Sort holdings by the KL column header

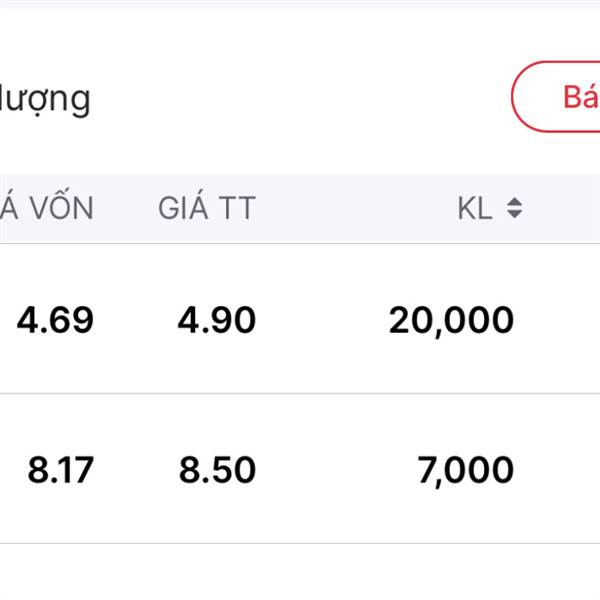coord(475,208)
